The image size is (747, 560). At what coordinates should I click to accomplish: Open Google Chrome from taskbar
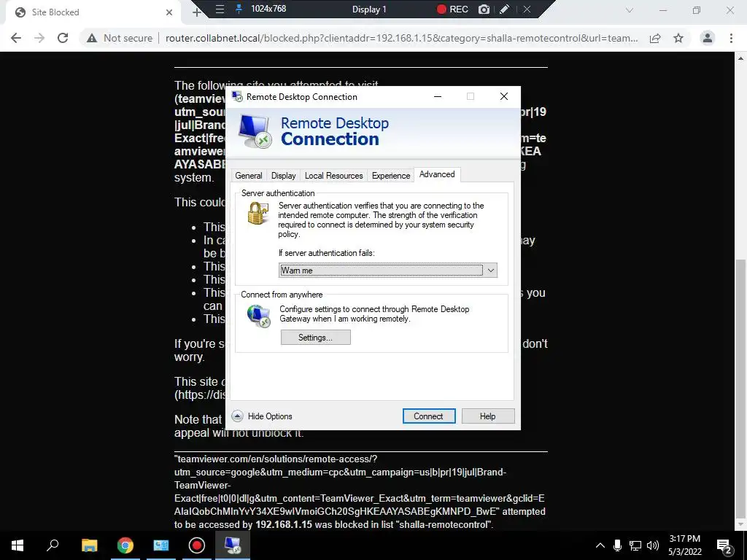point(125,545)
